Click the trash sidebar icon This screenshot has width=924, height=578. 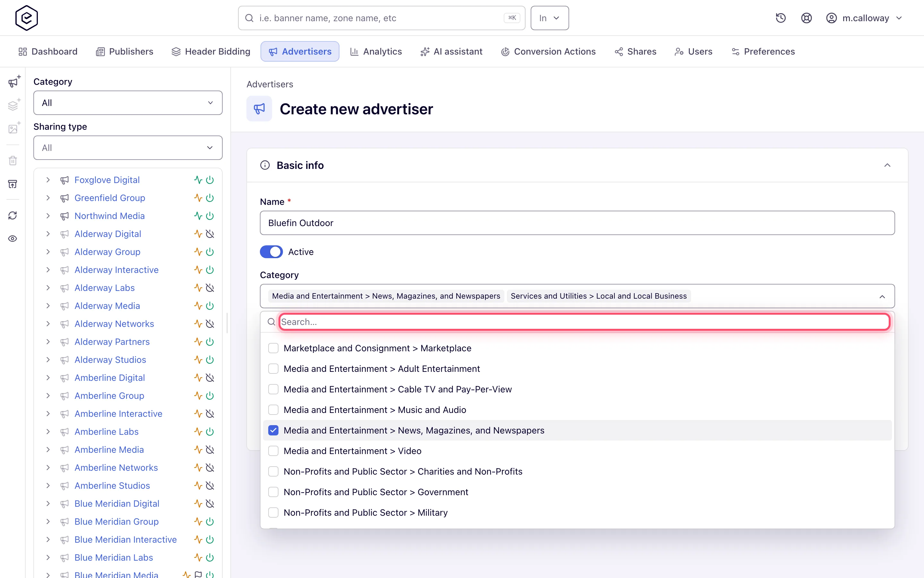pos(13,161)
